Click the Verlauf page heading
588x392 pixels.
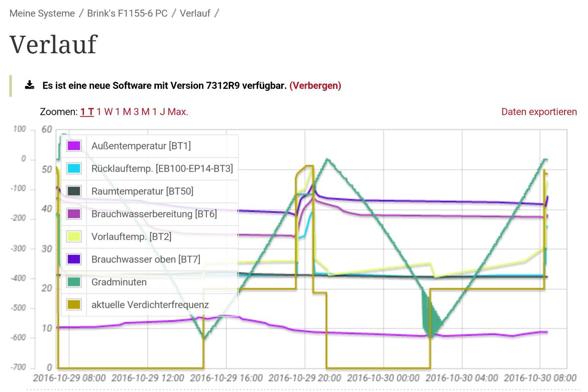pyautogui.click(x=53, y=44)
